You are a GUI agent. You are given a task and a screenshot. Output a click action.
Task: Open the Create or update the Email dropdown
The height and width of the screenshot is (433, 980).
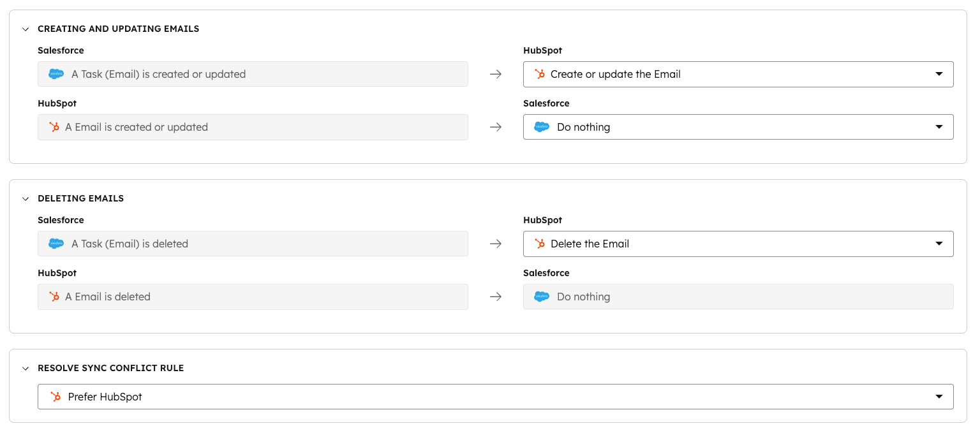click(939, 74)
